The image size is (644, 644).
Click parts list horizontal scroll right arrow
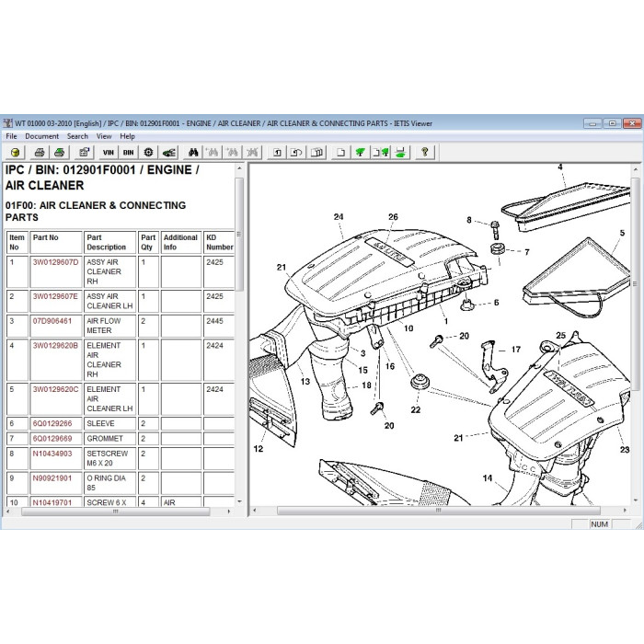click(x=229, y=512)
